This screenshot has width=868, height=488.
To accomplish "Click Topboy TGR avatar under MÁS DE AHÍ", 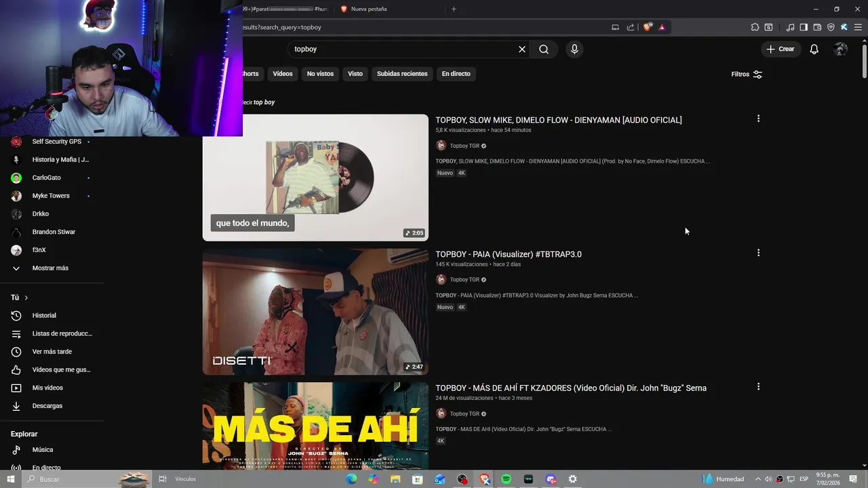I will 441,413.
